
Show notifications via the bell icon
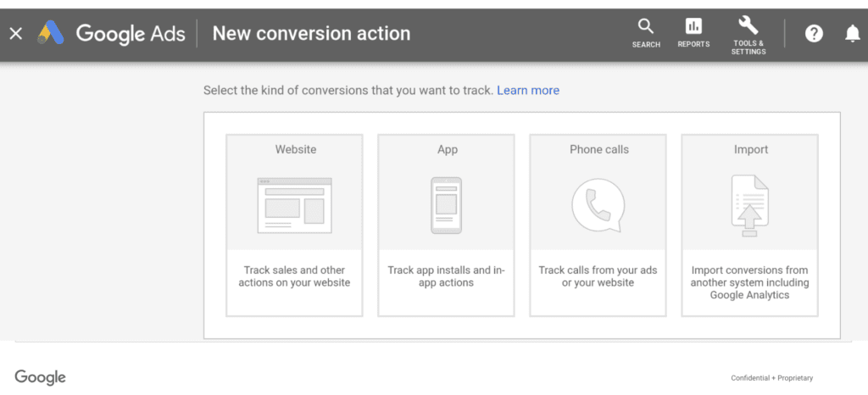point(852,34)
